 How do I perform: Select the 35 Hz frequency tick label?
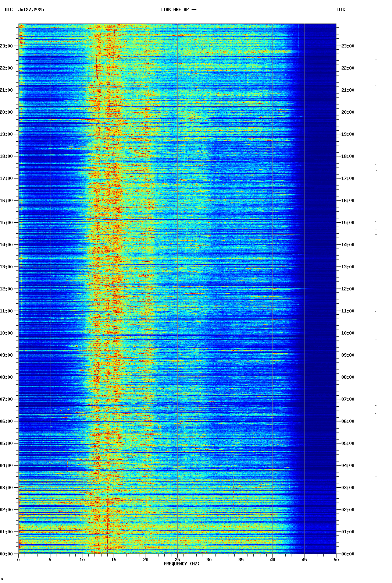[x=241, y=560]
